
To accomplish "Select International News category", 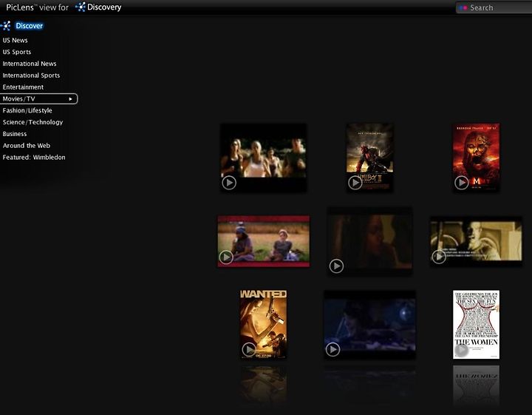I will coord(29,64).
